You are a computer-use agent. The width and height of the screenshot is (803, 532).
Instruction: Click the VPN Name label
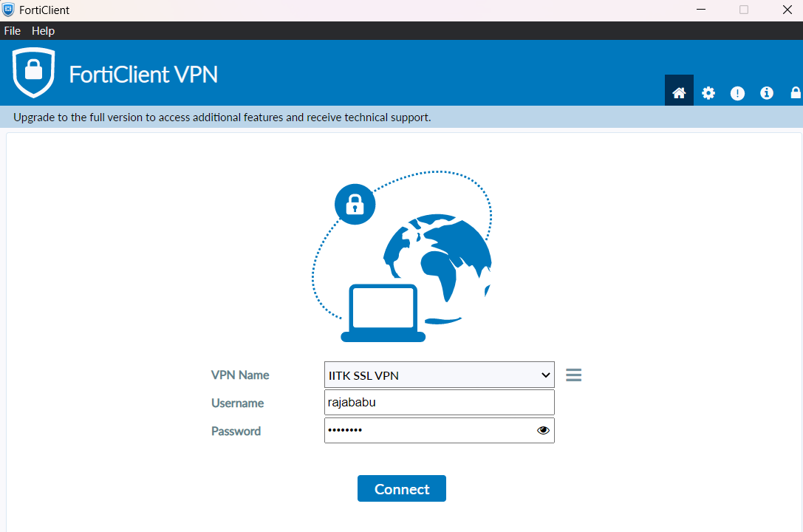point(240,375)
